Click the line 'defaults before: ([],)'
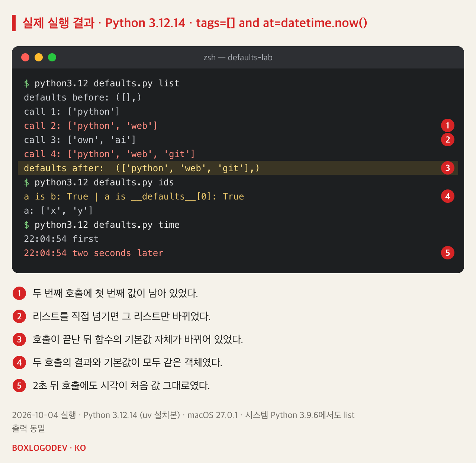Image resolution: width=476 pixels, height=463 pixels. coord(83,98)
